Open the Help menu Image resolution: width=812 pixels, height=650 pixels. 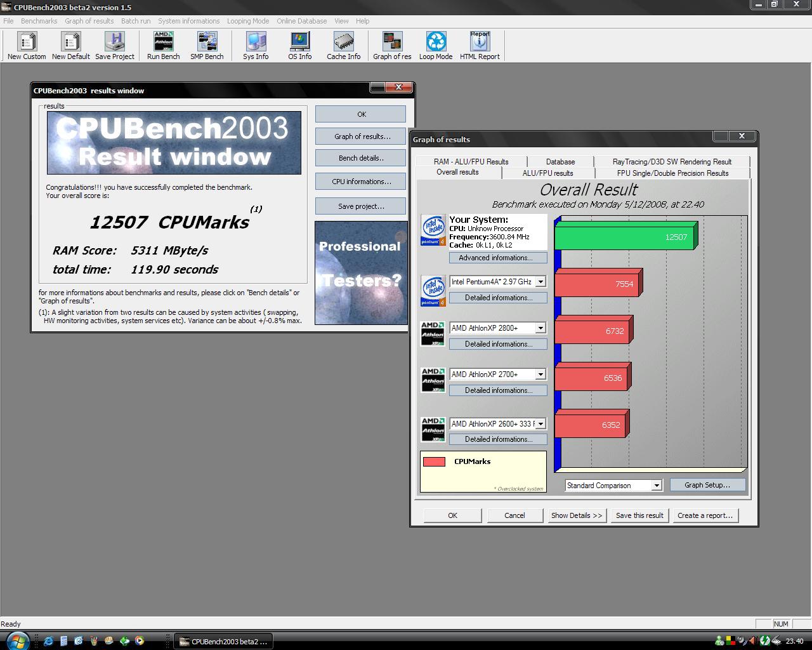pos(362,21)
